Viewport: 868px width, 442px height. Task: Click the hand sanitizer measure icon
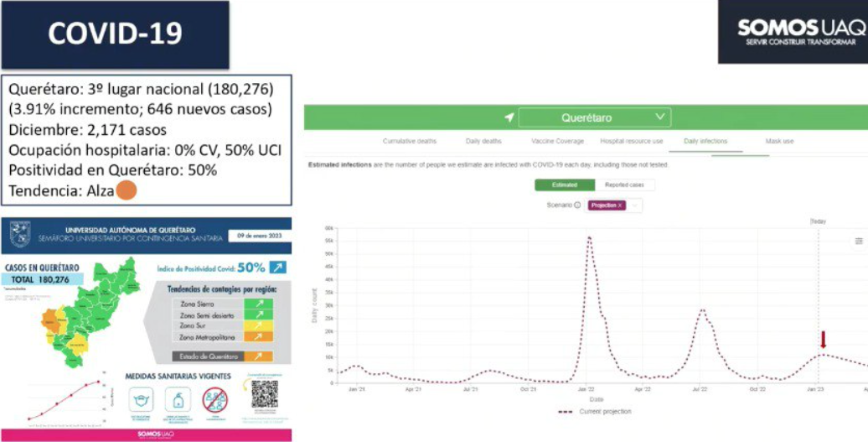pos(178,398)
